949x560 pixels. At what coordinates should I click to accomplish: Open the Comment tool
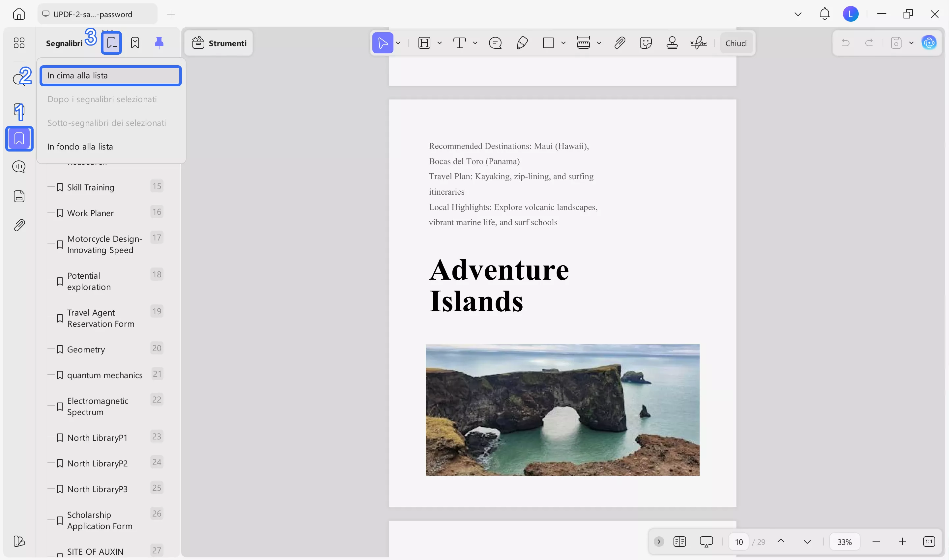pyautogui.click(x=495, y=43)
